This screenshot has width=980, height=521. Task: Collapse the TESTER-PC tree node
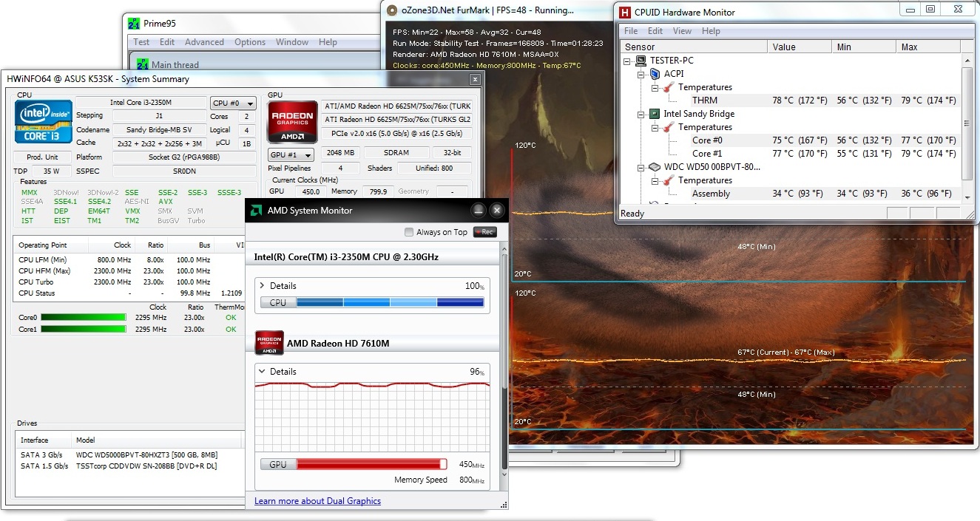(x=628, y=61)
